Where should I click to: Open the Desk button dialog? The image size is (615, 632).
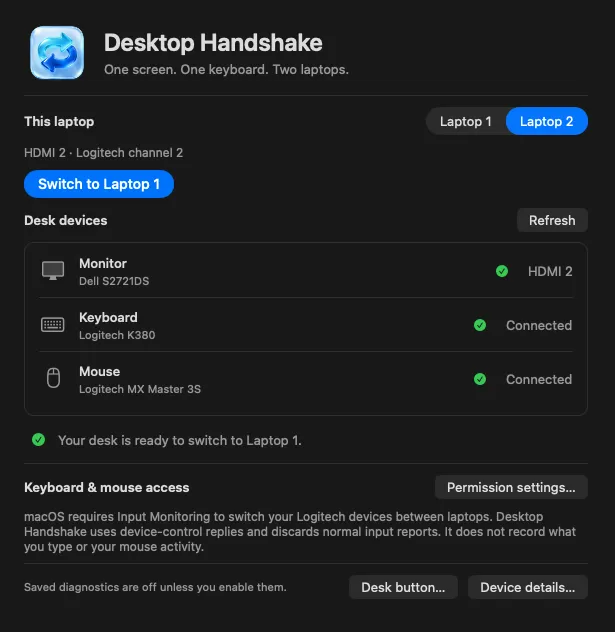[x=403, y=587]
